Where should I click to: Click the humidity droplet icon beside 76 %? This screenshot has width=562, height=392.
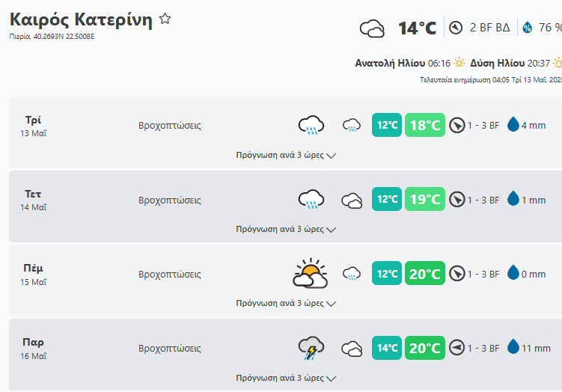pyautogui.click(x=527, y=28)
